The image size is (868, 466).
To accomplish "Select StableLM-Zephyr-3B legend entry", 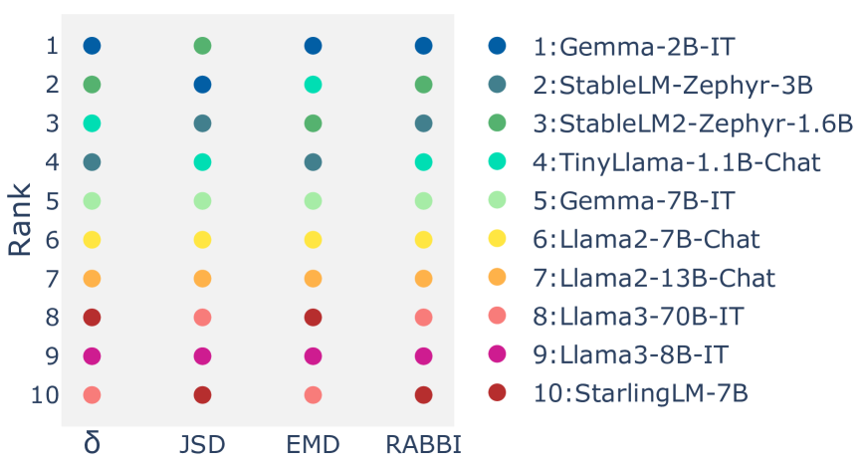I will point(673,85).
